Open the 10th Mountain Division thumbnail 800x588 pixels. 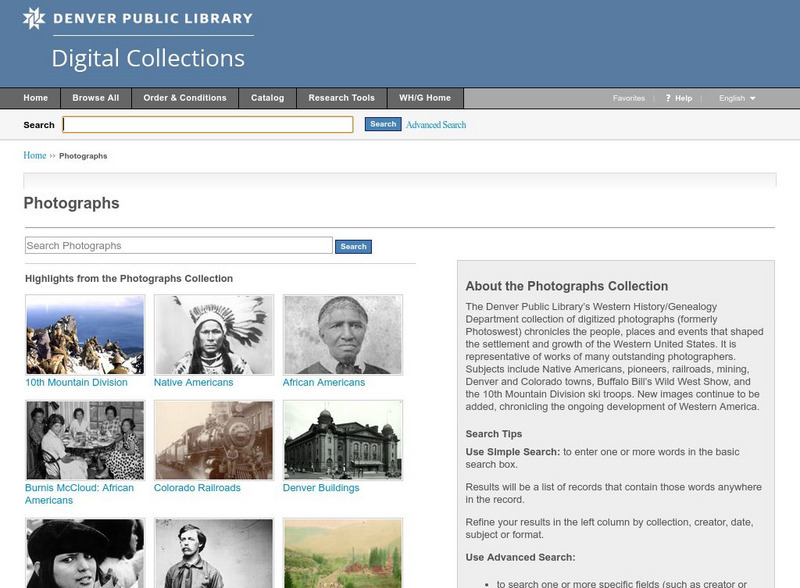click(85, 335)
